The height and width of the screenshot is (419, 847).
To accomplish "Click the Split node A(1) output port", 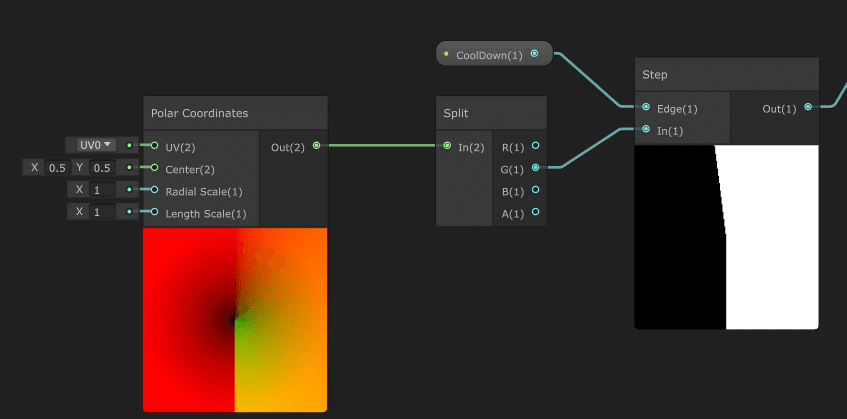I will pyautogui.click(x=535, y=212).
